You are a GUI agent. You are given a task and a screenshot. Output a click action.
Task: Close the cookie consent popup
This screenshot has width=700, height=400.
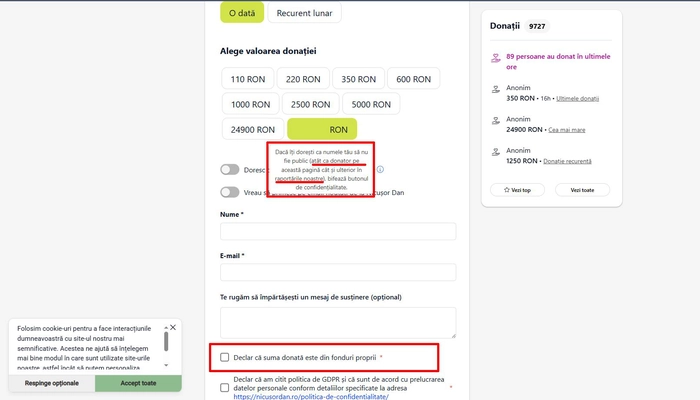tap(173, 327)
